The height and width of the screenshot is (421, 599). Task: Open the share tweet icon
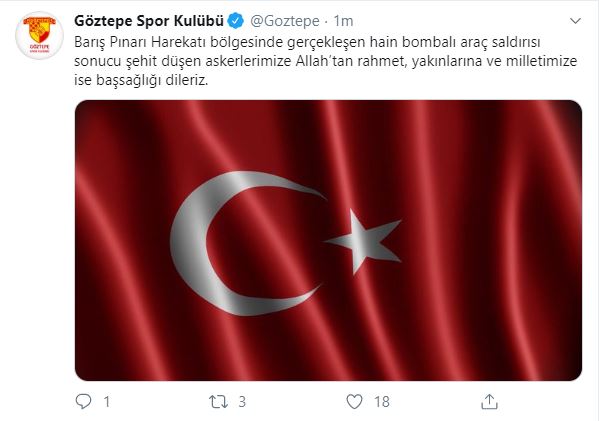489,402
